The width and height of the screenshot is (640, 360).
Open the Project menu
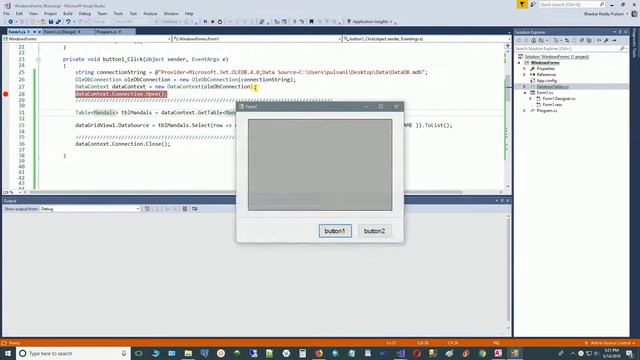click(50, 13)
